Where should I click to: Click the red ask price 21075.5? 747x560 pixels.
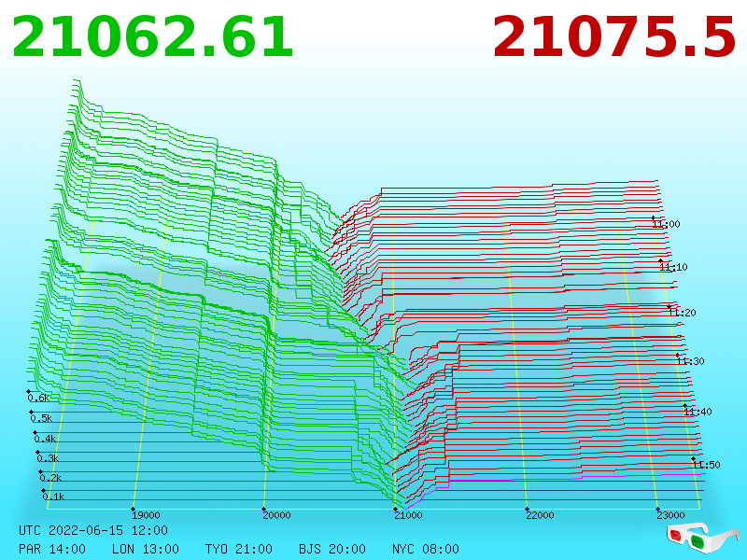click(614, 37)
